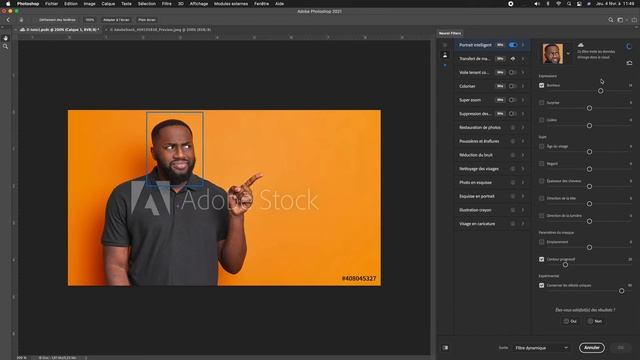The width and height of the screenshot is (640, 360).
Task: Open featured filters person icon in Neural Filters
Action: coord(445,55)
